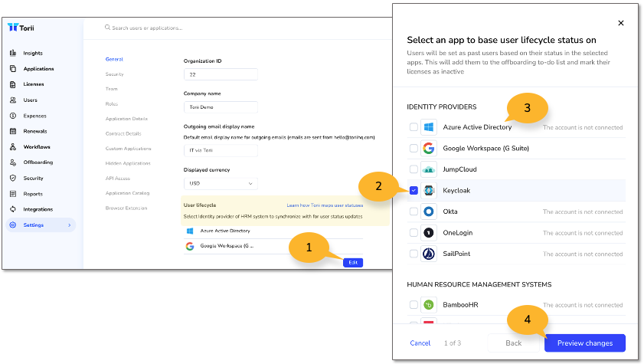
Task: Click the Offboarding sidebar icon
Action: [13, 162]
